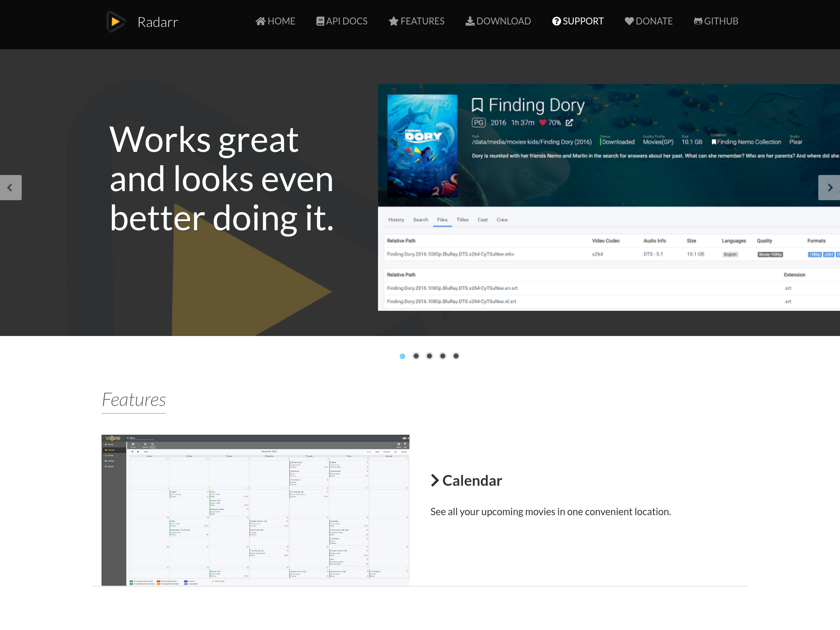The width and height of the screenshot is (840, 630).
Task: Advance carousel with right chevron arrow
Action: pyautogui.click(x=829, y=188)
